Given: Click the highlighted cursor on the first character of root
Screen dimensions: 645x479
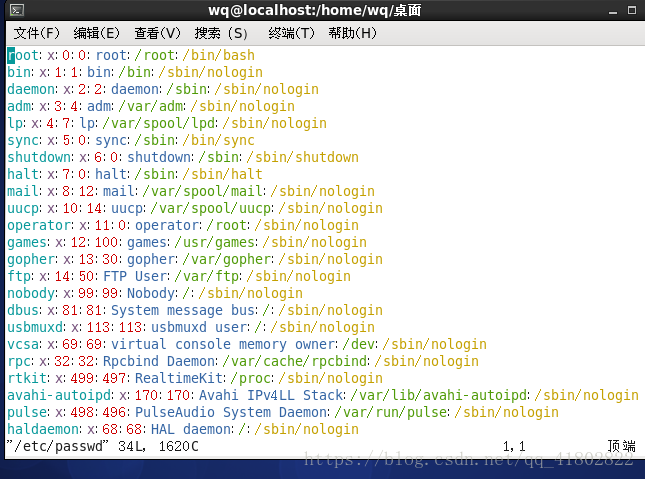Looking at the screenshot, I should click(x=11, y=55).
